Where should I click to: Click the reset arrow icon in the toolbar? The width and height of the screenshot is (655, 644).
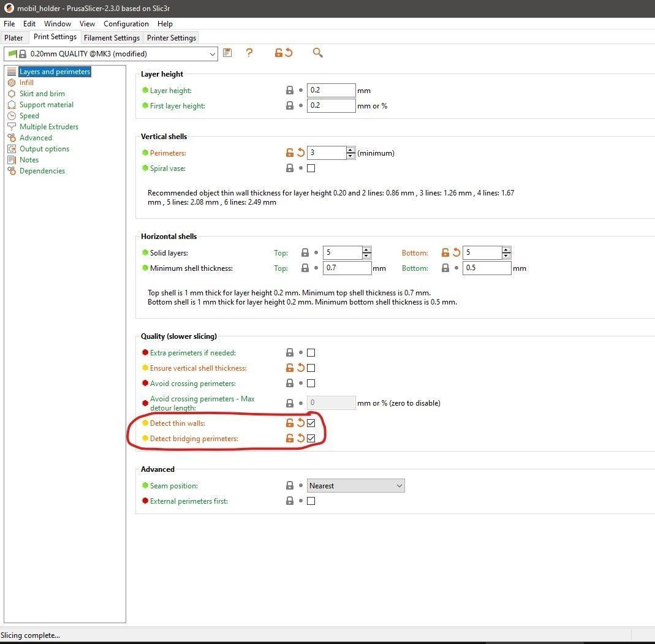click(x=289, y=53)
